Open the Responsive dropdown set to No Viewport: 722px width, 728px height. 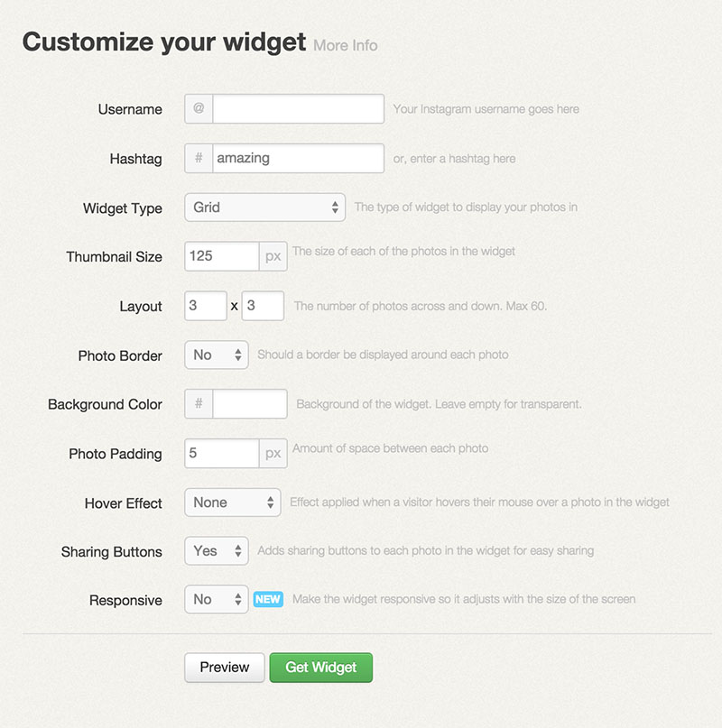pos(217,599)
